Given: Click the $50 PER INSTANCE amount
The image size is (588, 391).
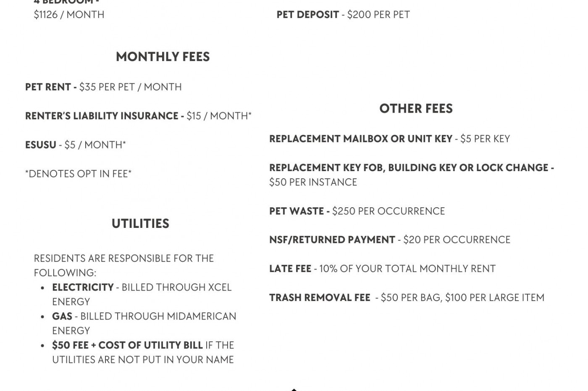Looking at the screenshot, I should 313,182.
